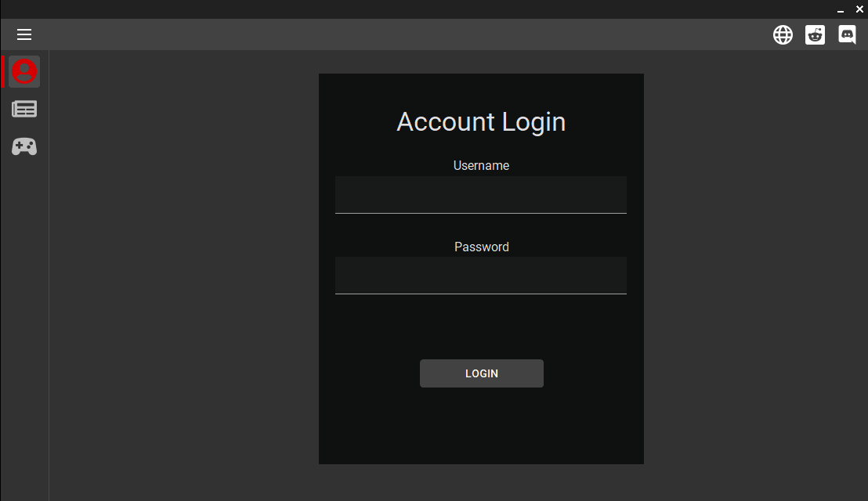Open the hamburger navigation menu
The image size is (868, 501).
point(24,34)
